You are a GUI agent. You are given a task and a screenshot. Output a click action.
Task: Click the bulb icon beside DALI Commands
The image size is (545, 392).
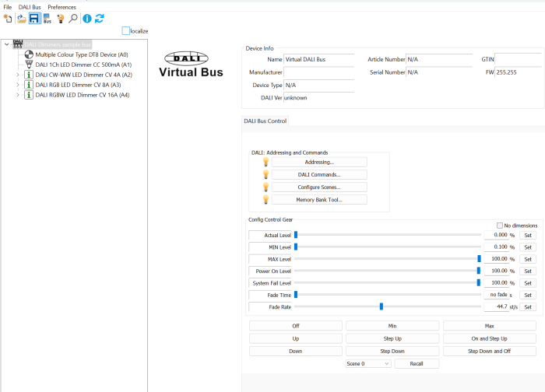point(266,174)
